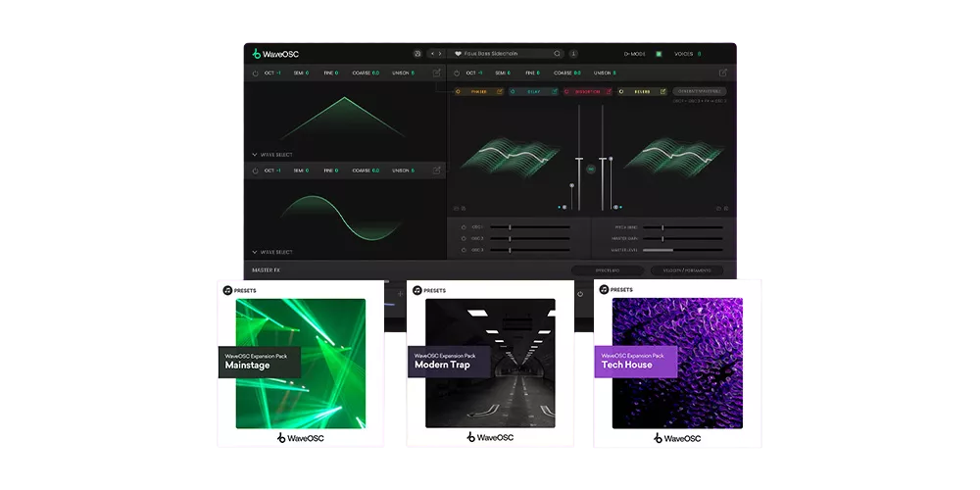Screen dimensions: 980x490
Task: Select the REVERB effect tab
Action: pyautogui.click(x=643, y=91)
